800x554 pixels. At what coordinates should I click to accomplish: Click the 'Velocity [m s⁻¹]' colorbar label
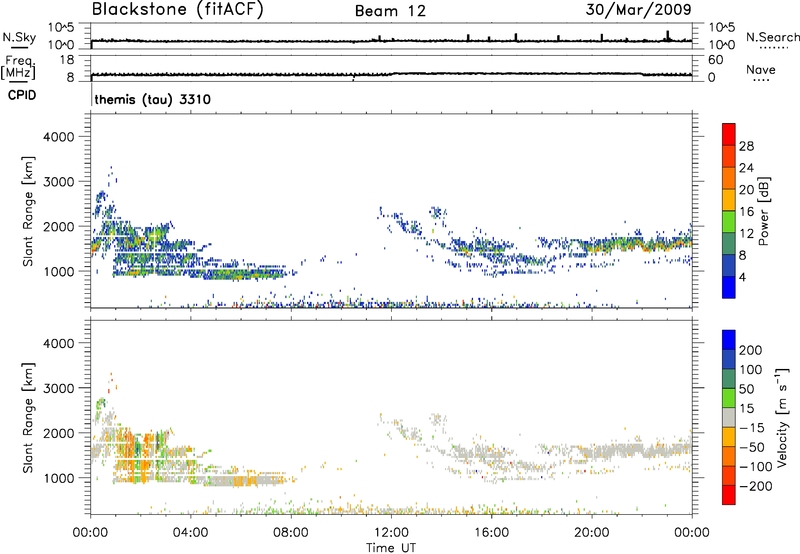point(782,417)
